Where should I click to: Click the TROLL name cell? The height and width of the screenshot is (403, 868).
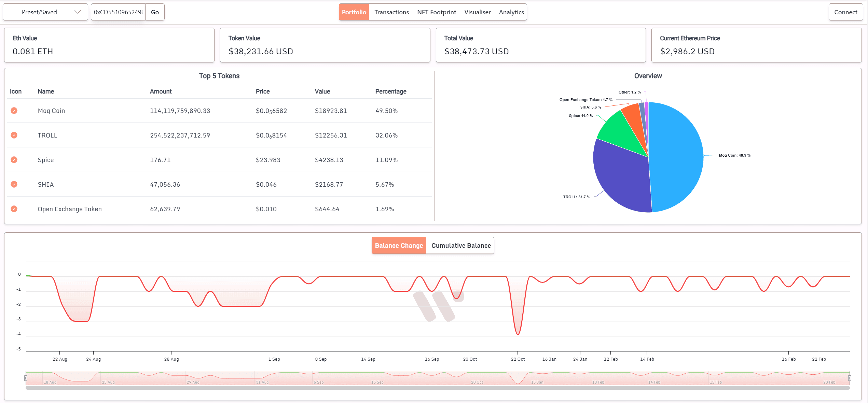[x=47, y=135]
